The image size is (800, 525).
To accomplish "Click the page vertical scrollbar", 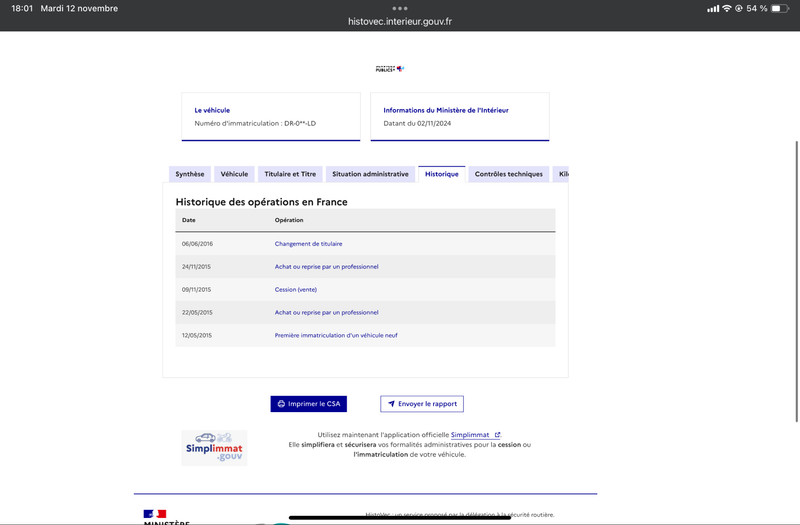I will pyautogui.click(x=797, y=281).
